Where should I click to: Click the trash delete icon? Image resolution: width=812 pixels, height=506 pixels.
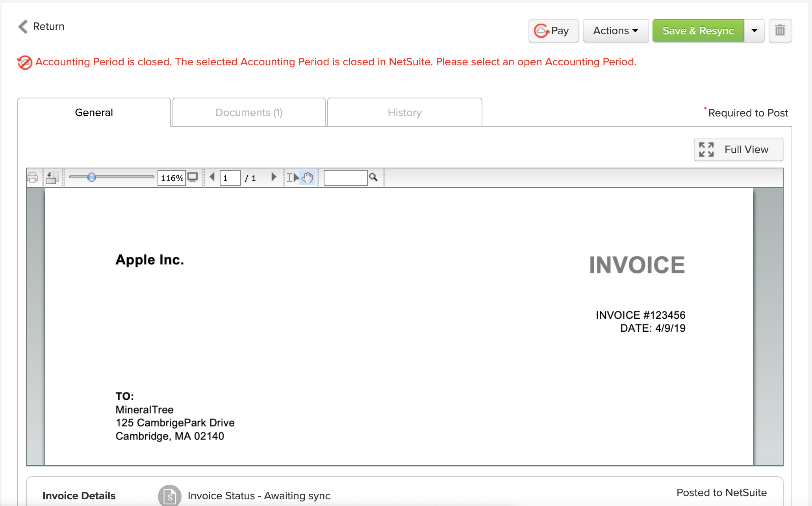coord(780,31)
